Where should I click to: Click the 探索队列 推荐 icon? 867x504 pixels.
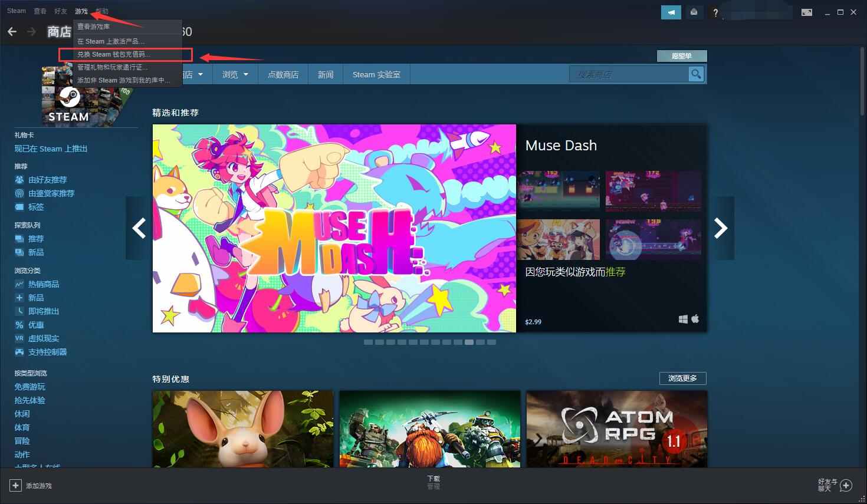click(19, 239)
